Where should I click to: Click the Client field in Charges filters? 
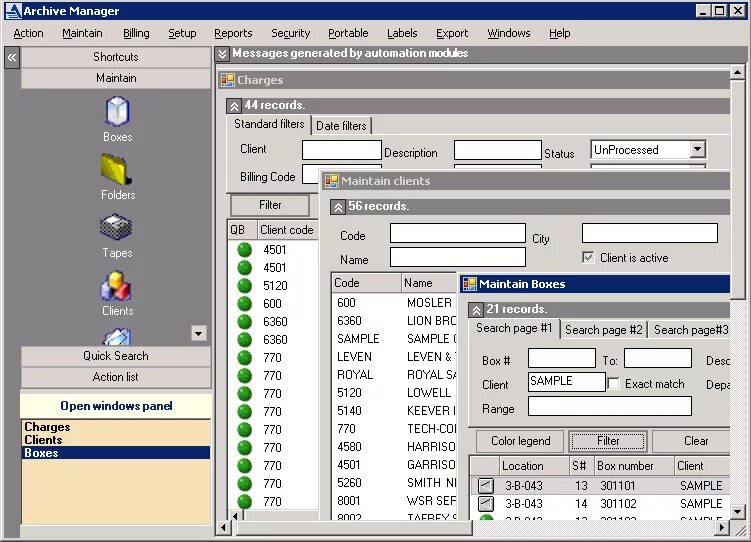pyautogui.click(x=341, y=150)
